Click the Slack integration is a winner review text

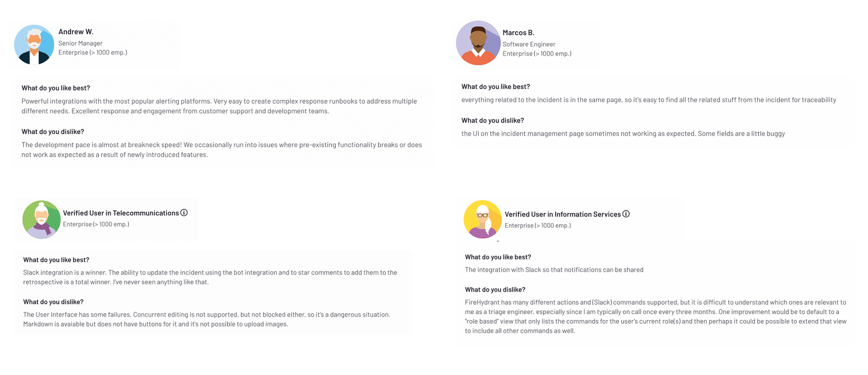210,277
